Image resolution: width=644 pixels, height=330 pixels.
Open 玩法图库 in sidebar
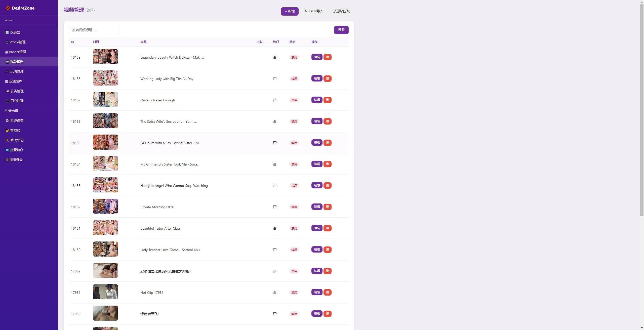[29, 81]
